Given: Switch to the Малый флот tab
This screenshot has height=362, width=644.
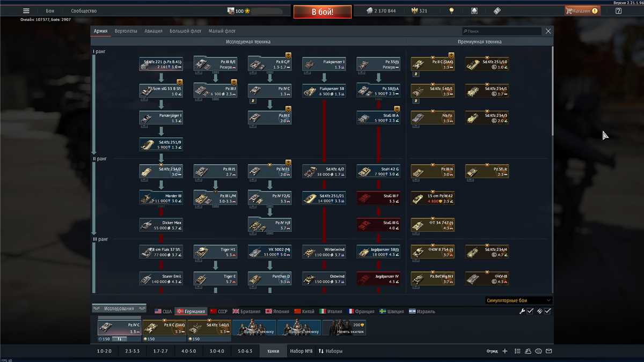Looking at the screenshot, I should [222, 31].
